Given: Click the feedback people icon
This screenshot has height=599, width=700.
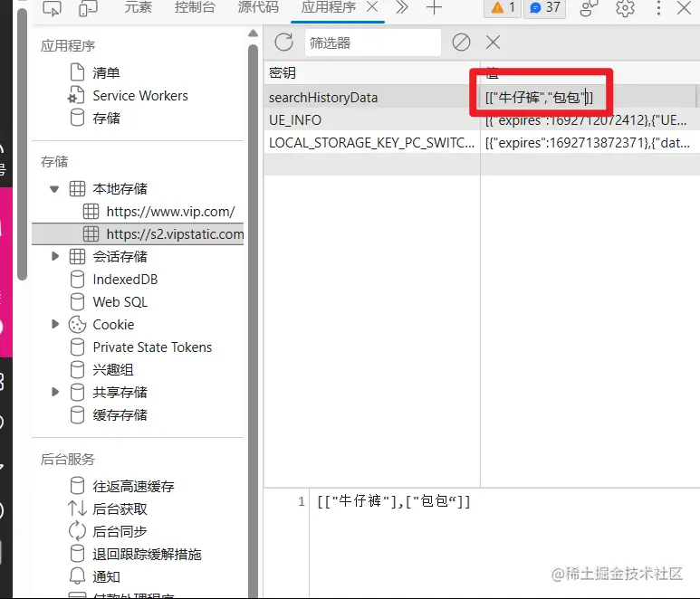Looking at the screenshot, I should [589, 7].
